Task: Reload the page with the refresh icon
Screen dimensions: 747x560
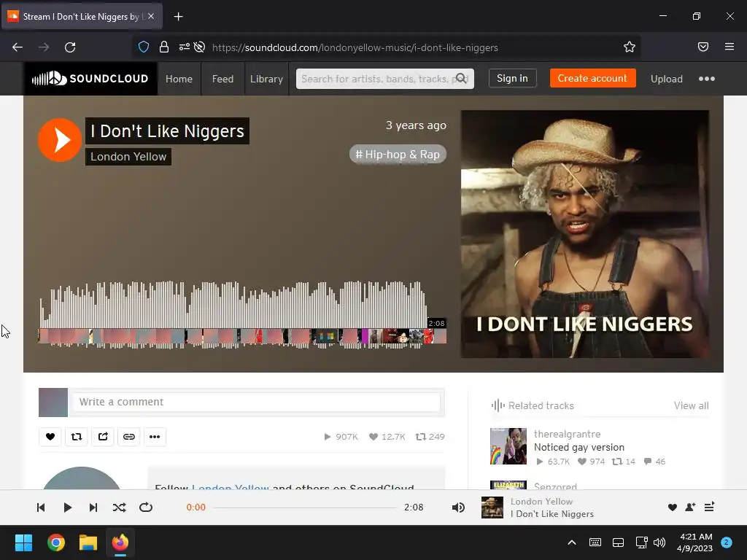Action: click(70, 47)
